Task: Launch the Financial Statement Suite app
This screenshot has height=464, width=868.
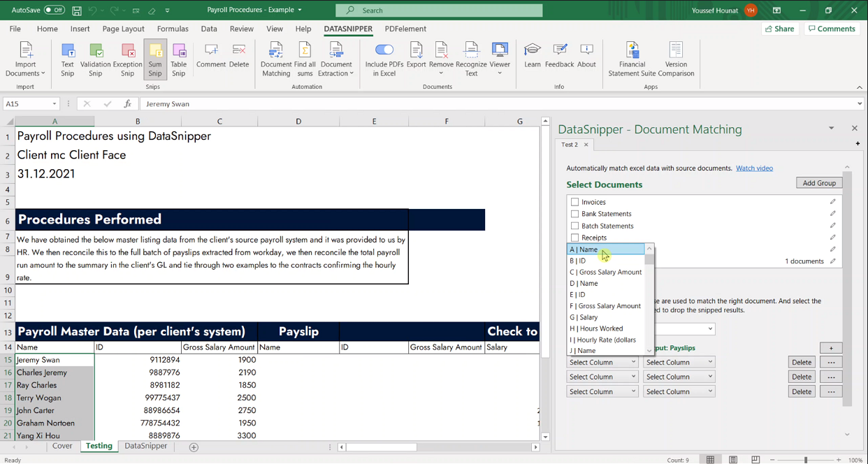Action: click(632, 59)
